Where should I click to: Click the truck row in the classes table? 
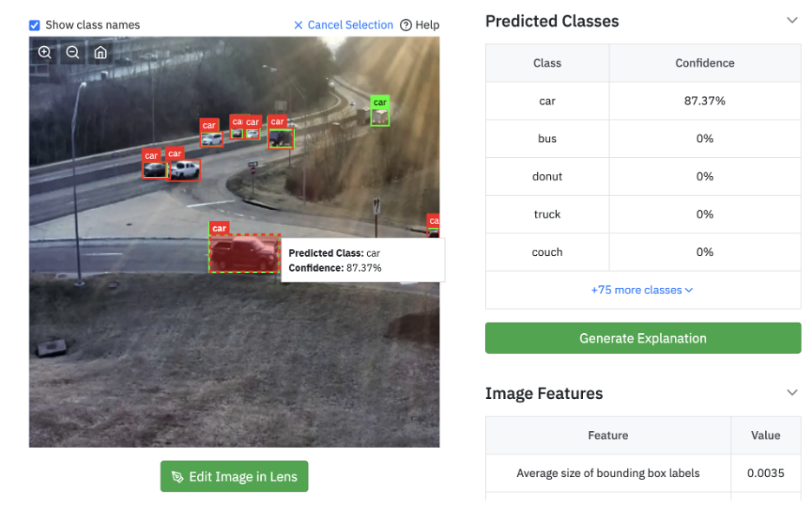click(643, 214)
